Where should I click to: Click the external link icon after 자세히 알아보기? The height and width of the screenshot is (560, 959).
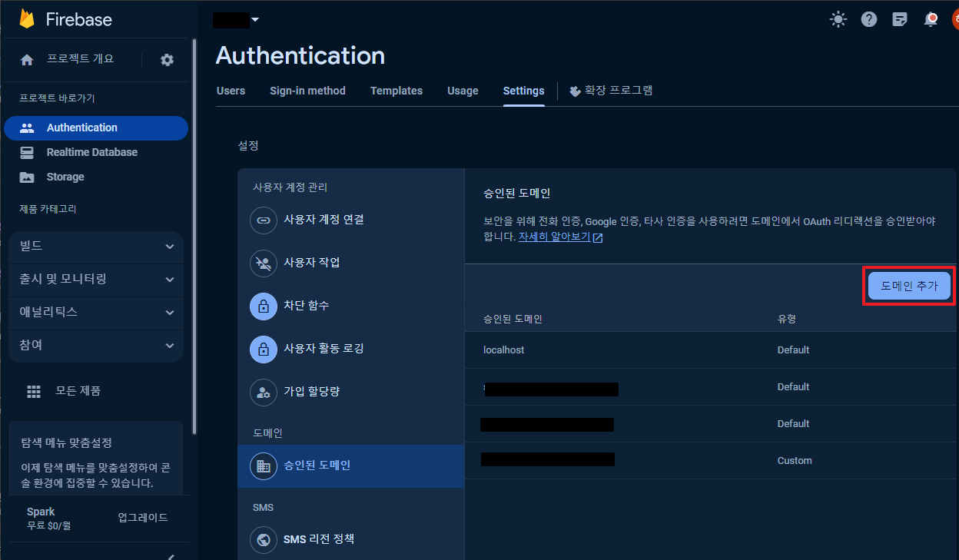598,238
